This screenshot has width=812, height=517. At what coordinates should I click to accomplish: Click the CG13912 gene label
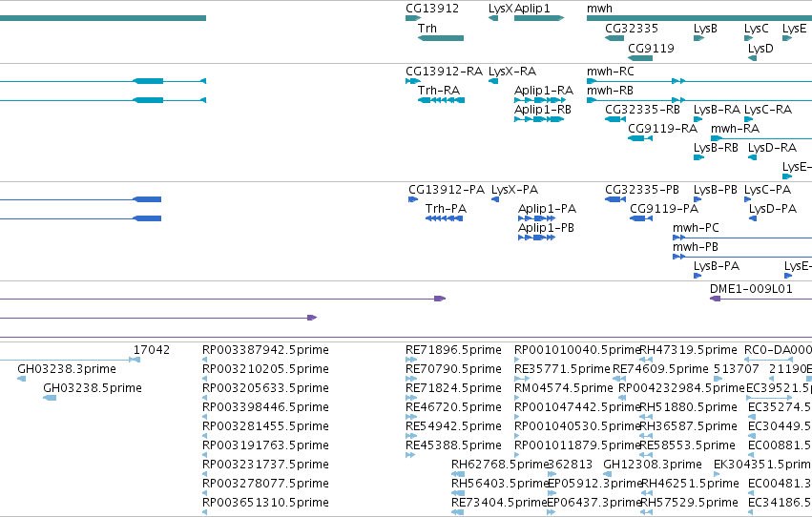coord(432,9)
